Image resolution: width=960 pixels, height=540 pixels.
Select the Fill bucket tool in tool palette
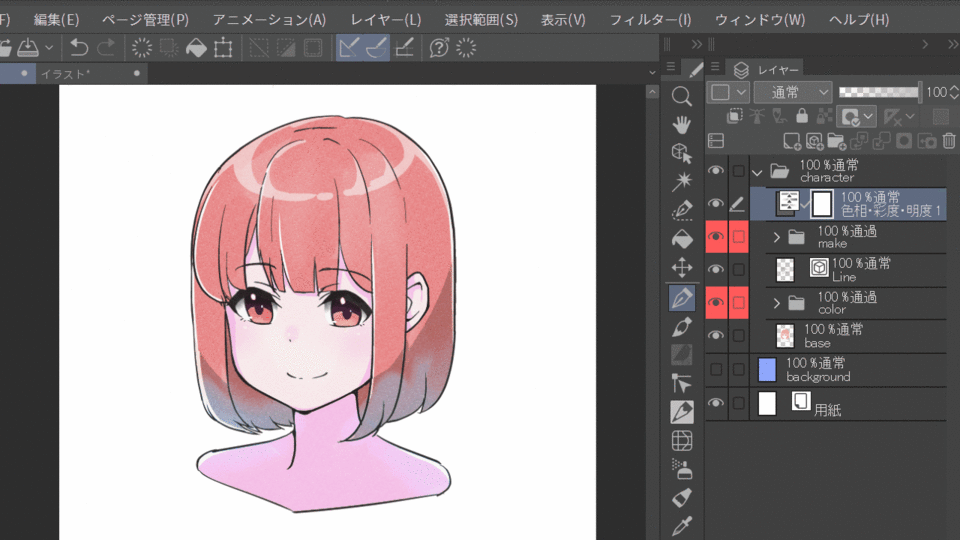pyautogui.click(x=681, y=239)
